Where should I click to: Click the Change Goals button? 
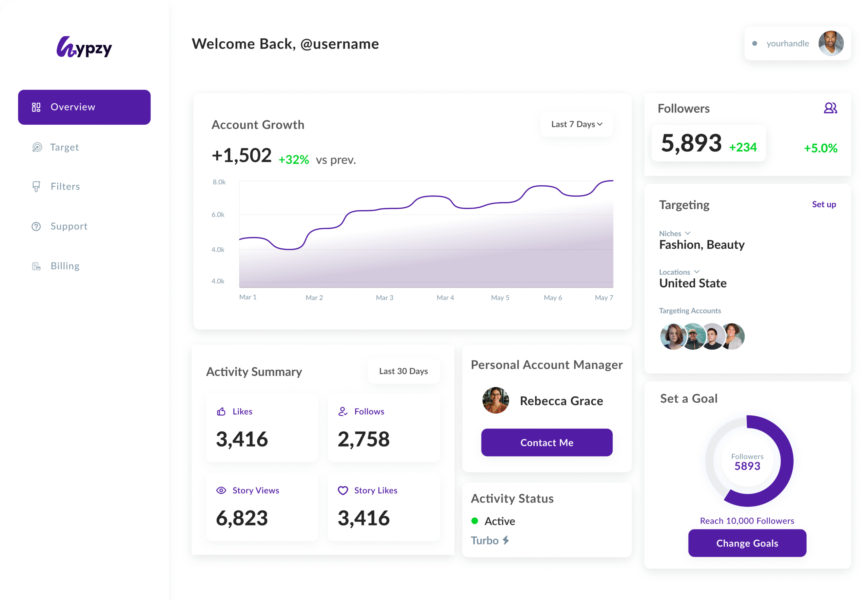pos(747,543)
